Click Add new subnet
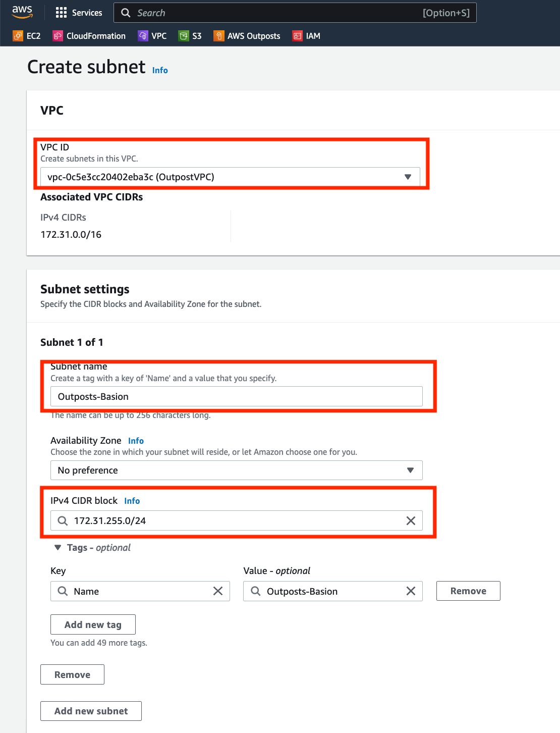This screenshot has height=733, width=560. [90, 711]
